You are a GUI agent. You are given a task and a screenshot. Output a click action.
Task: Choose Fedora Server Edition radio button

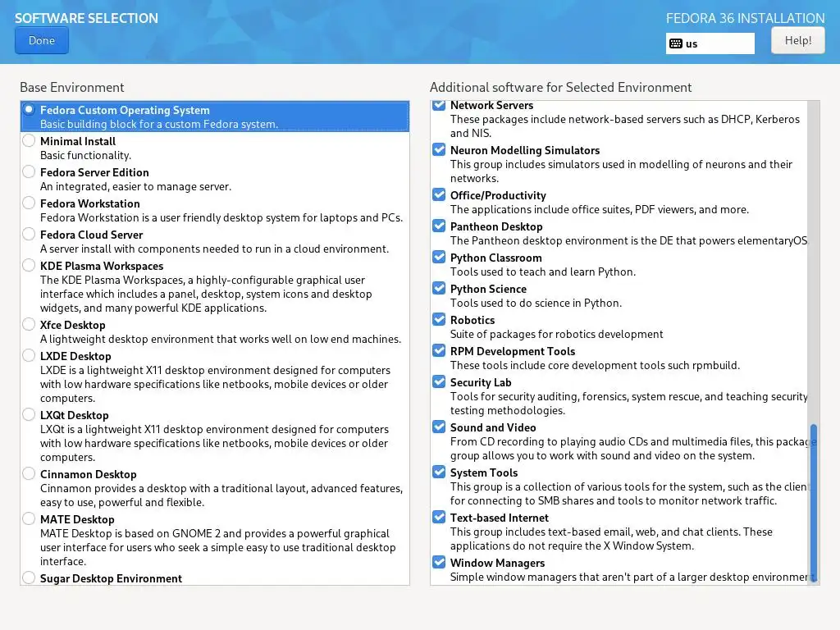tap(29, 172)
